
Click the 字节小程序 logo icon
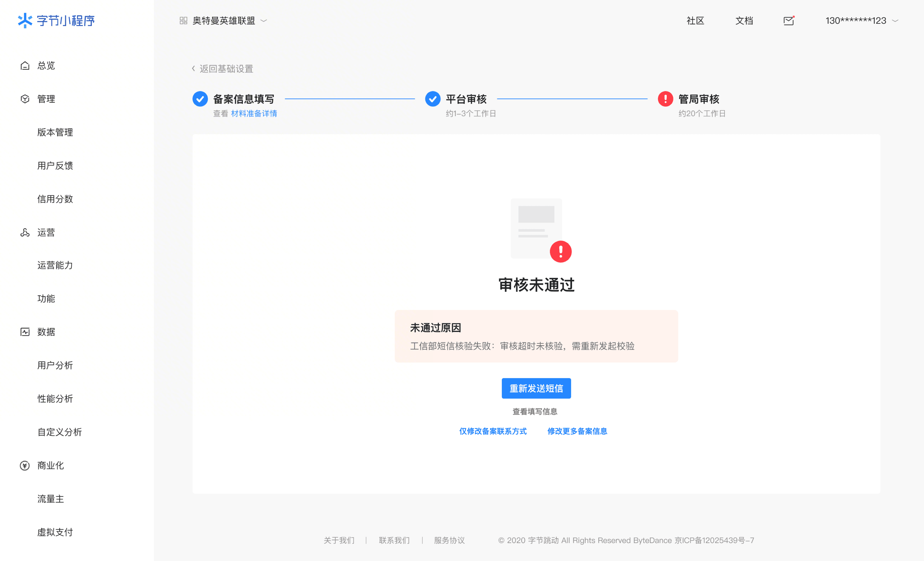click(25, 21)
